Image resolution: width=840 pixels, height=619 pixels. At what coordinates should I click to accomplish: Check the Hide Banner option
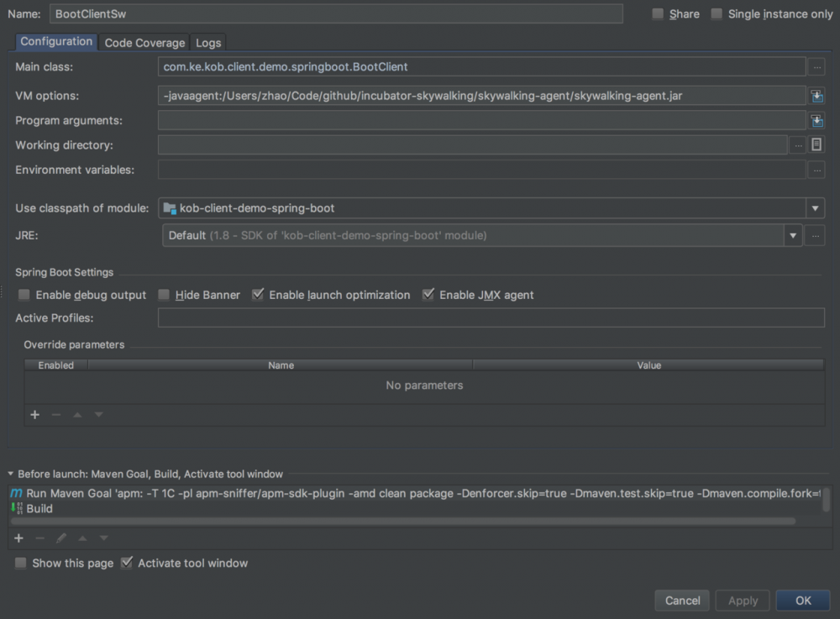(164, 295)
